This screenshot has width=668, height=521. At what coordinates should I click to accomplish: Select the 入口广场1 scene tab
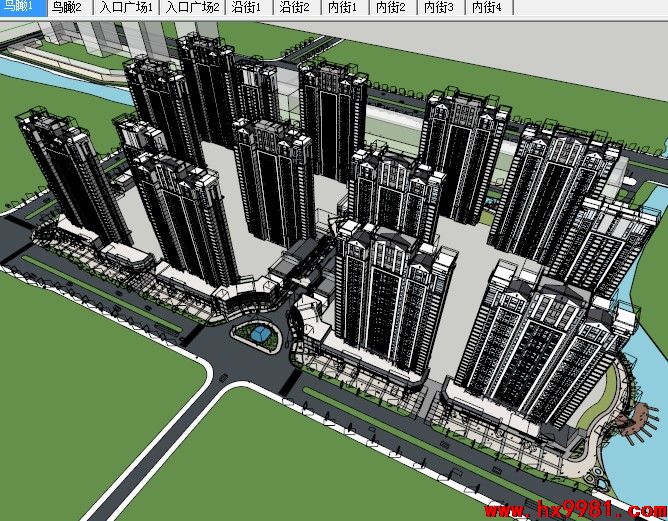coord(126,7)
